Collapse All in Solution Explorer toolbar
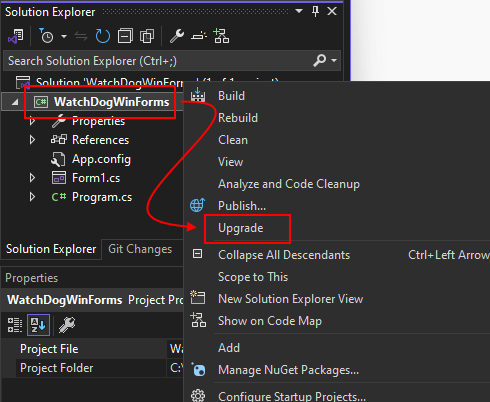Image resolution: width=490 pixels, height=402 pixels. point(125,36)
